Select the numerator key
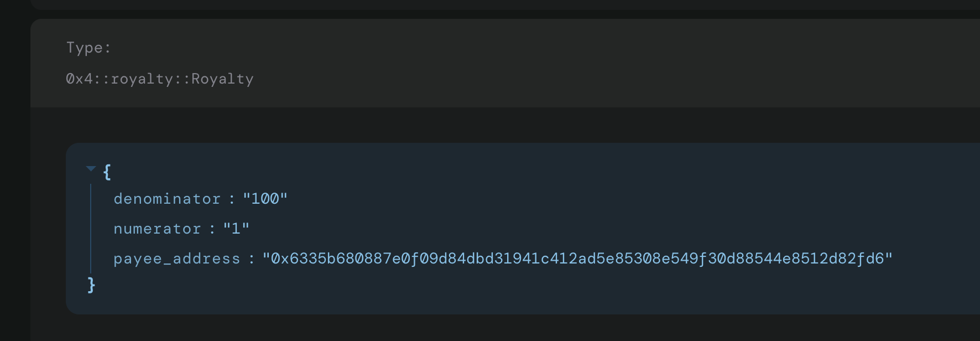Screen dimensions: 980x341 pos(157,229)
